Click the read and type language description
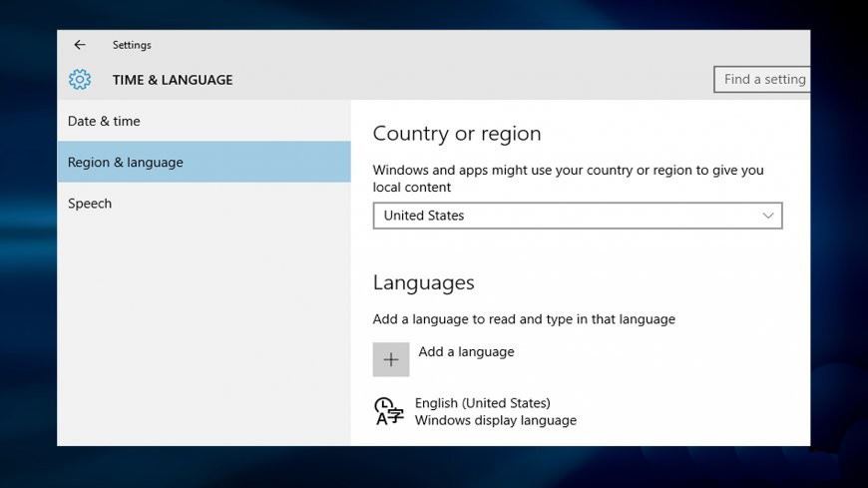This screenshot has height=488, width=868. point(524,319)
